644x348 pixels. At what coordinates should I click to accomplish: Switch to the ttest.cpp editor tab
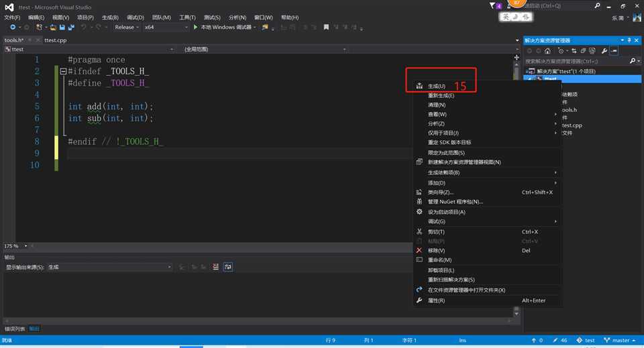tap(56, 40)
